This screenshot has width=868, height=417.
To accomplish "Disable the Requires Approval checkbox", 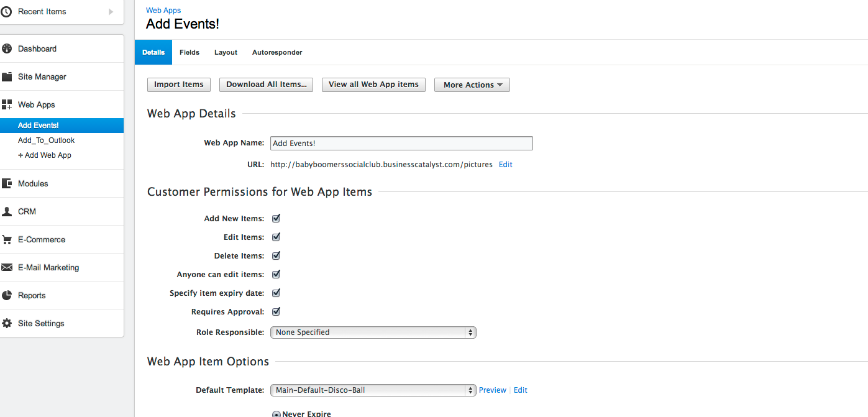I will [276, 311].
